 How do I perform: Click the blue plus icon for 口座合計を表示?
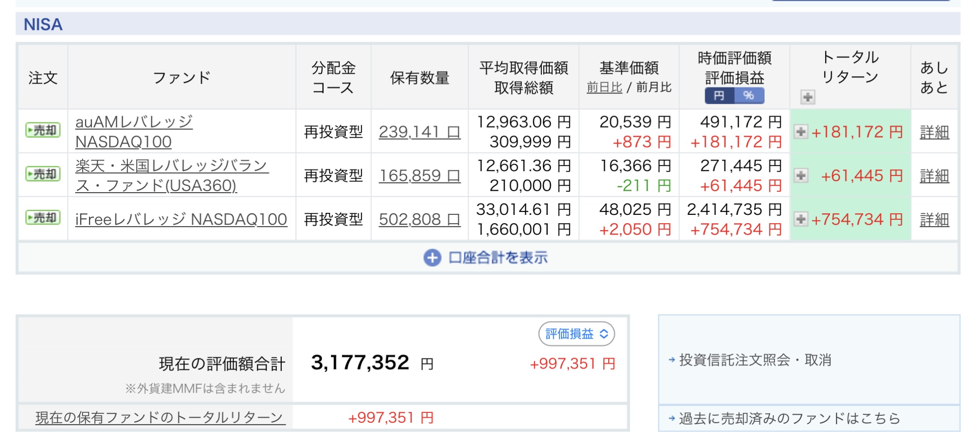[x=432, y=258]
